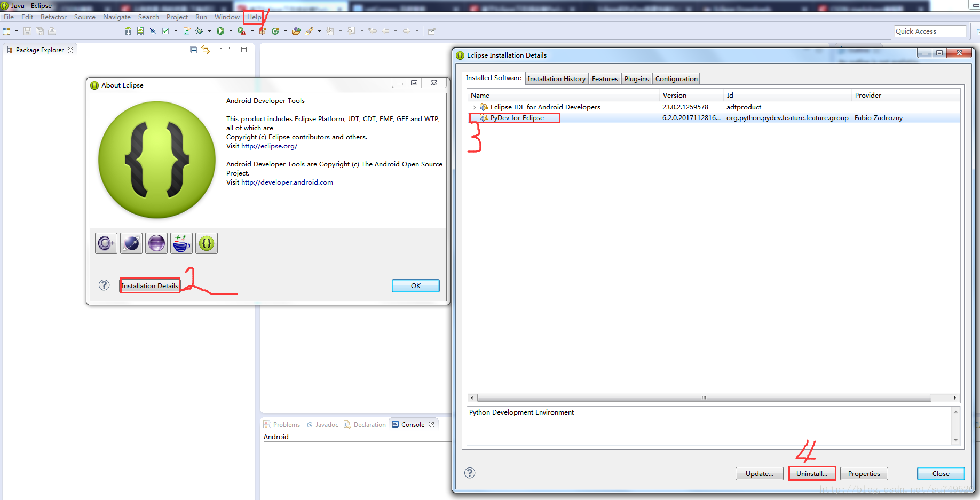Open the Refactor menu
This screenshot has height=500, width=980.
tap(53, 17)
